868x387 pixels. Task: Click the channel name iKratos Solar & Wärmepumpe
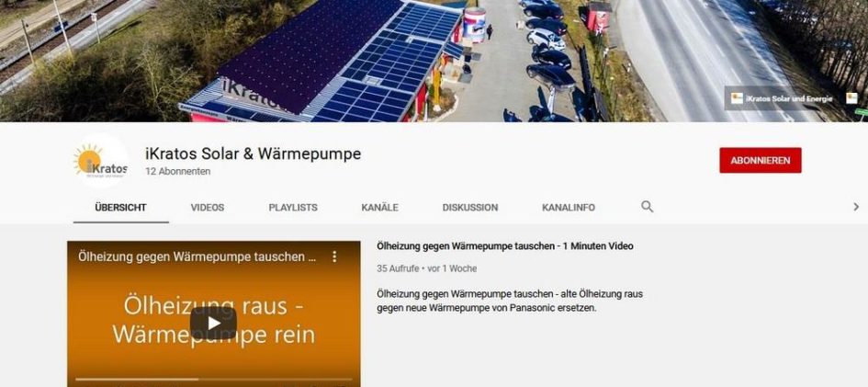253,154
